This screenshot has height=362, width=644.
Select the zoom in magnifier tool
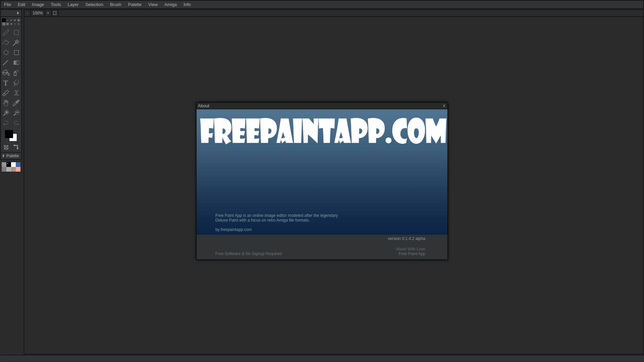(x=6, y=113)
